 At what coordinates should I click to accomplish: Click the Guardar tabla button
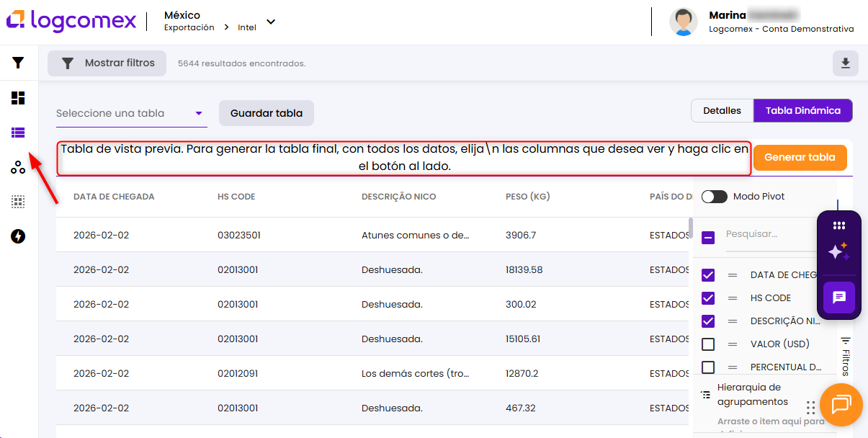(266, 113)
